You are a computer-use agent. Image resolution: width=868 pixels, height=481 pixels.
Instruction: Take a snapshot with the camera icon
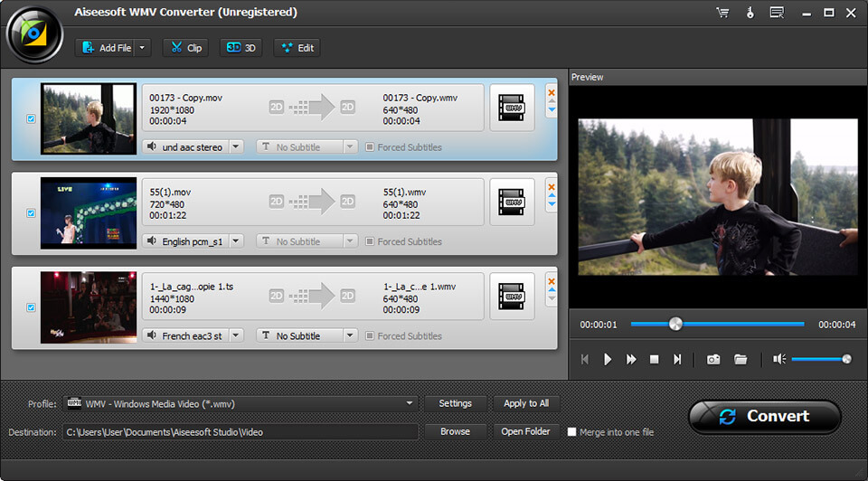pos(713,359)
